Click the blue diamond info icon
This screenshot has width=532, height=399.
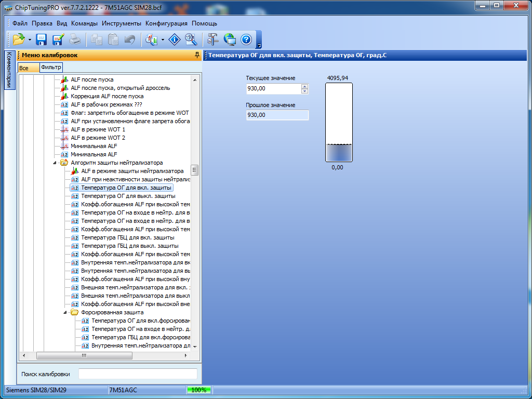point(175,39)
